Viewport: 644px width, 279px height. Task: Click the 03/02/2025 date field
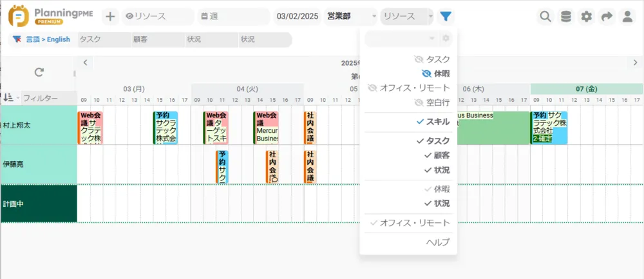pos(298,17)
